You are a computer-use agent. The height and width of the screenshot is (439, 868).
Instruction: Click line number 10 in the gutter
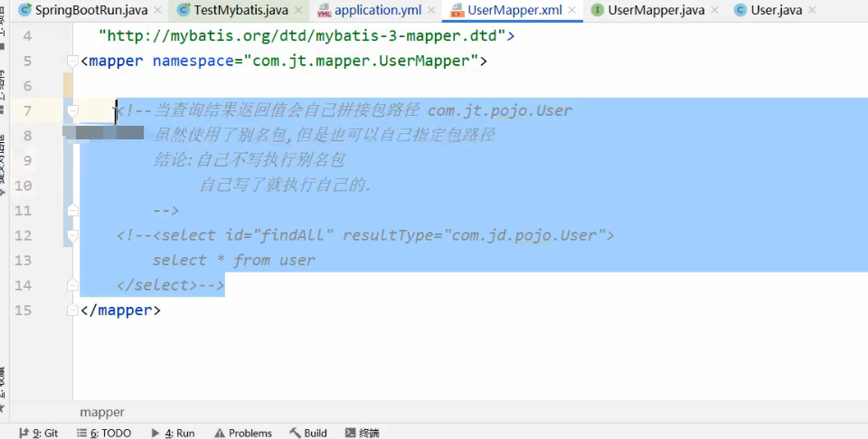(x=24, y=186)
